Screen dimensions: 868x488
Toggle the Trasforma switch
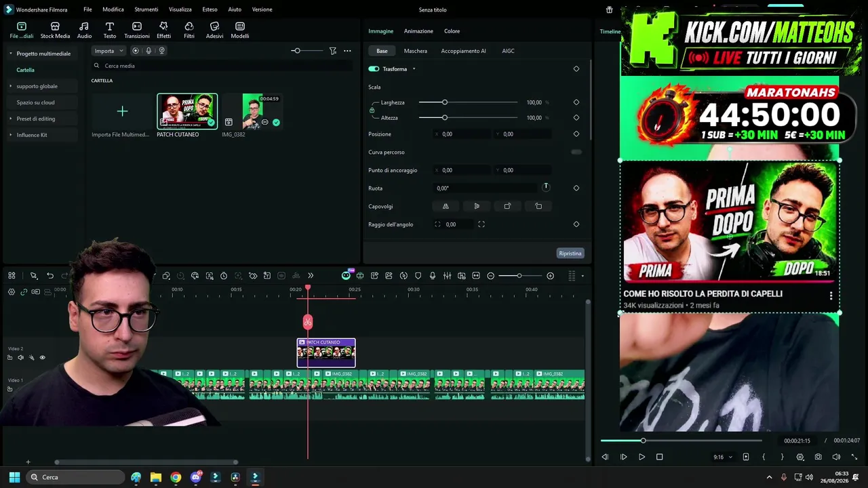[374, 69]
